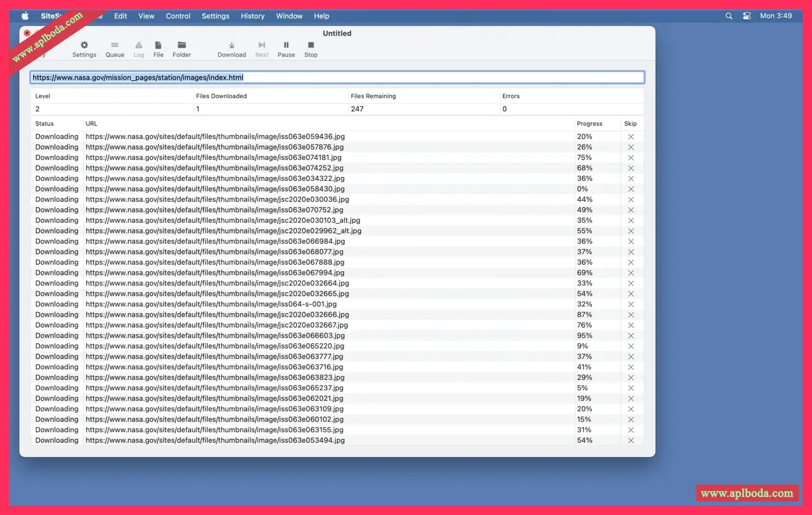
Task: Skip the jsc2020e030036.jpg file
Action: 631,200
